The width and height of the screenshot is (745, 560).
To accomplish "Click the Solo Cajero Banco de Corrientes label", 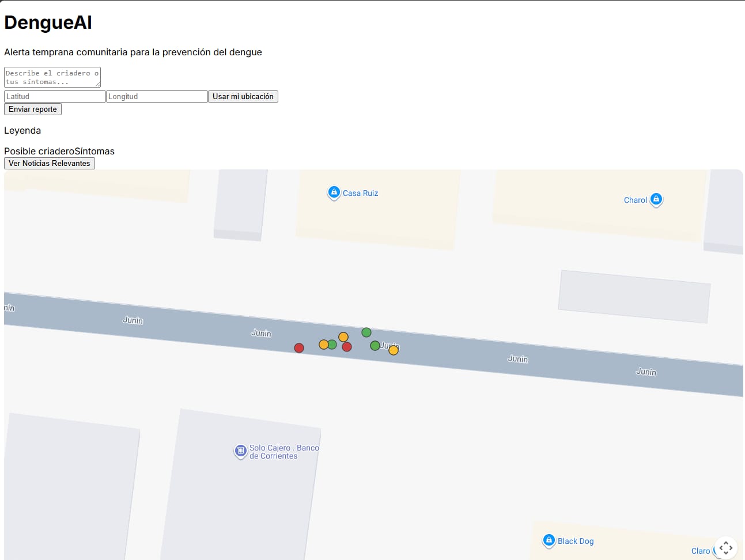I will pyautogui.click(x=283, y=452).
